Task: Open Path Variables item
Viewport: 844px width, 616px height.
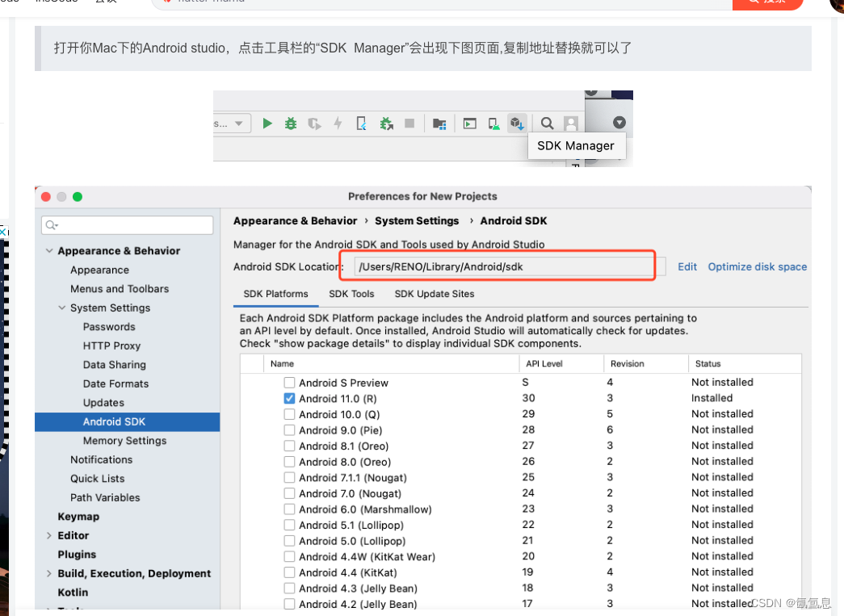Action: coord(105,497)
